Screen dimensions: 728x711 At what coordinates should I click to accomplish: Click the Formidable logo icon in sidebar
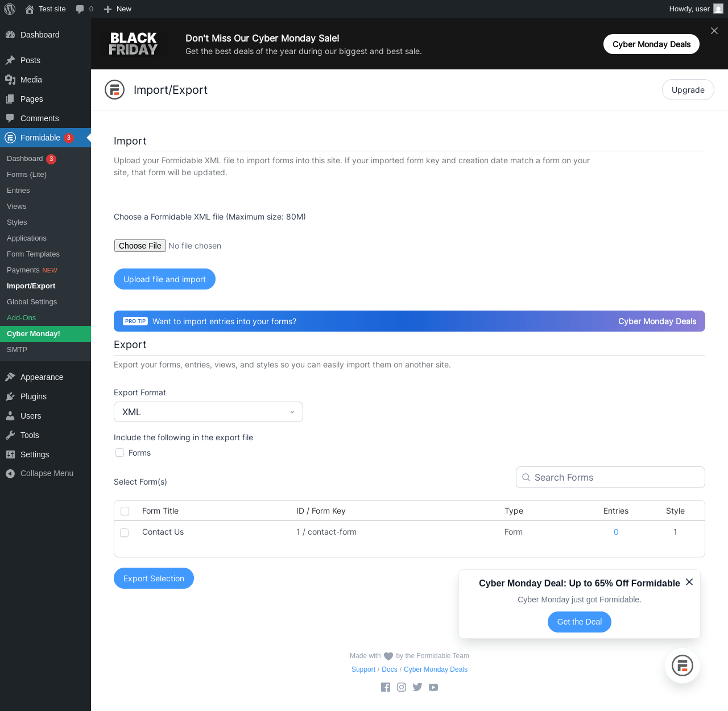click(10, 138)
